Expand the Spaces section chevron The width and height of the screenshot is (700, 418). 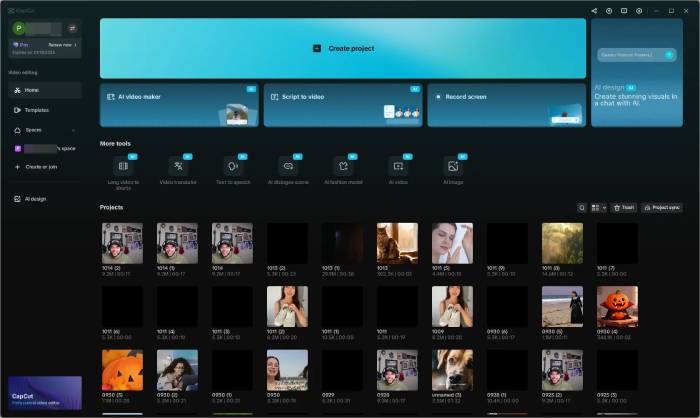click(73, 130)
